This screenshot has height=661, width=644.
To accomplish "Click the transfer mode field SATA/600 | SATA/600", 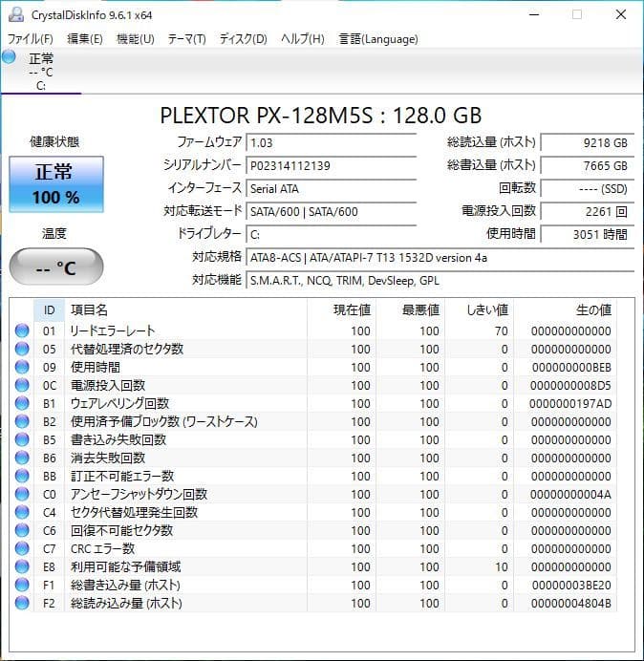I will tap(331, 211).
